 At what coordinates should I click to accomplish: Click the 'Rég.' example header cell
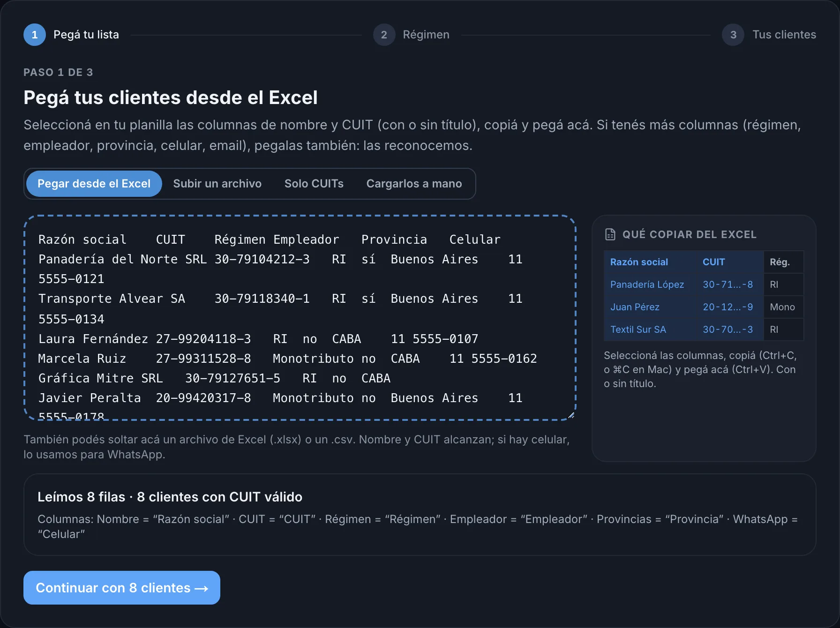pos(784,262)
